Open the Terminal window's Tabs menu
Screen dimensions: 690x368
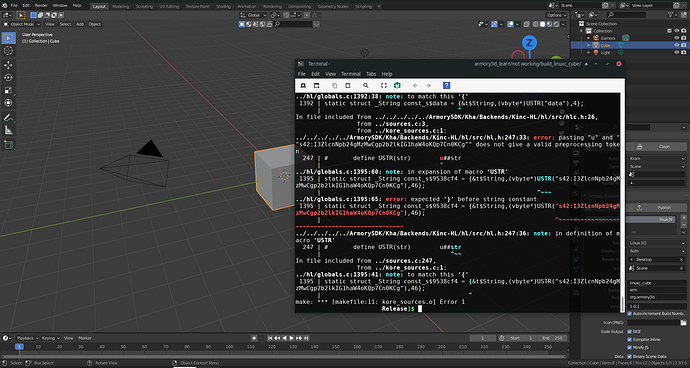pos(371,74)
